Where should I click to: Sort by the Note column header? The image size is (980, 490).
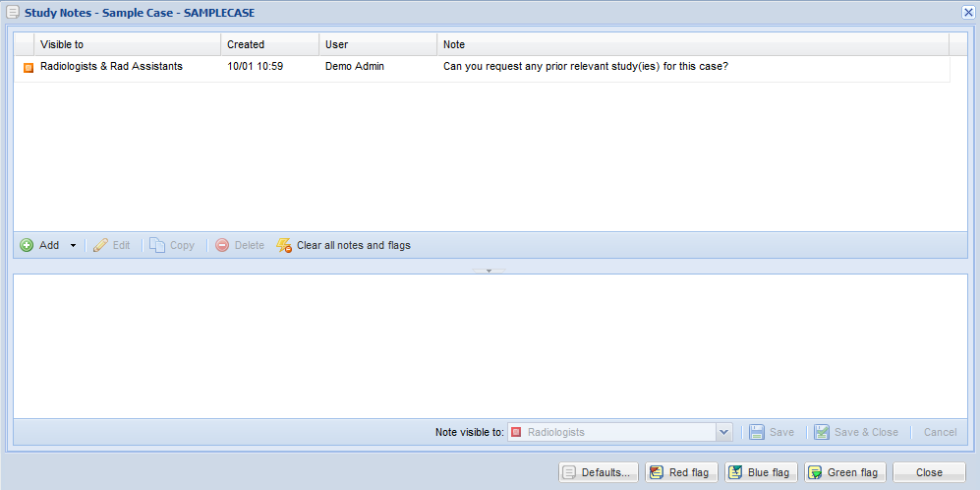[x=693, y=44]
